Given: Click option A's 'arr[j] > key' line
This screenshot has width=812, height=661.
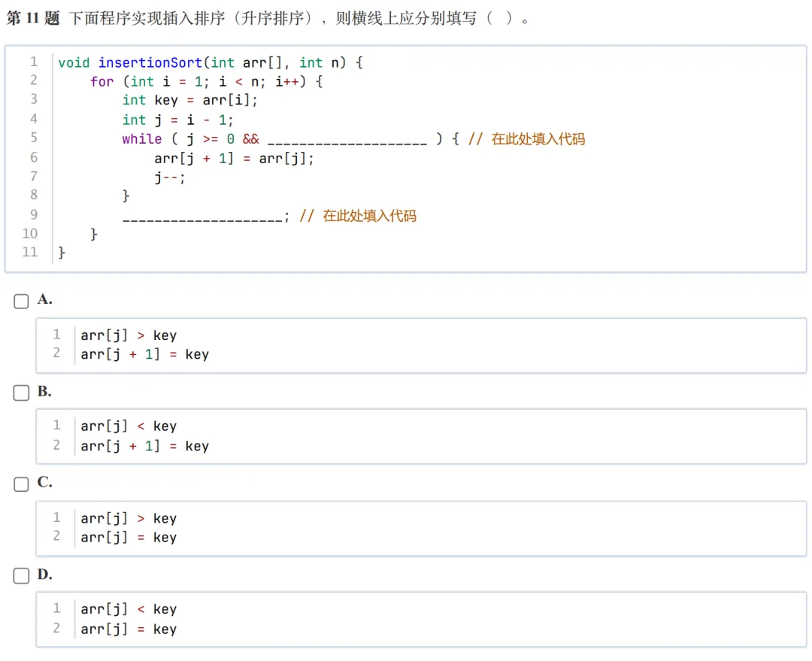Looking at the screenshot, I should click(x=129, y=335).
